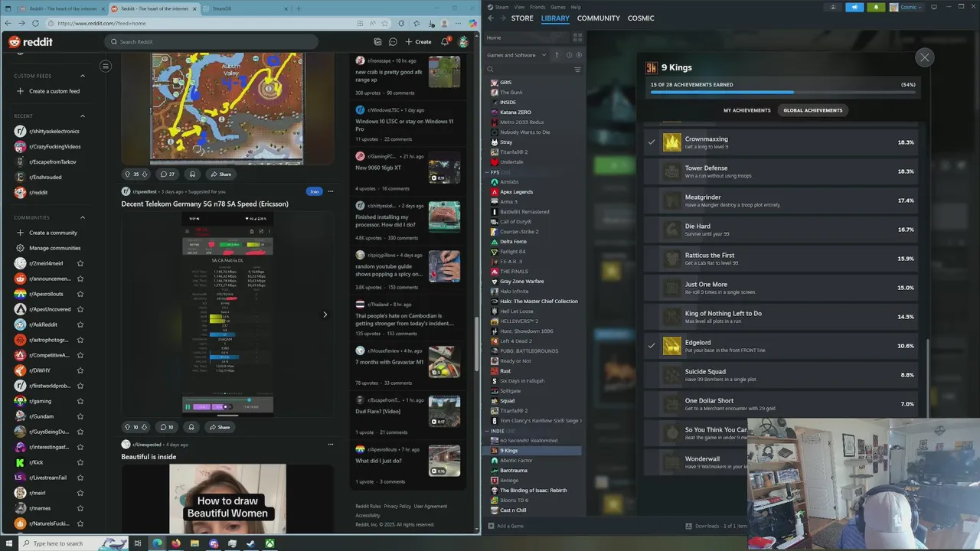This screenshot has width=980, height=551.
Task: Join the r/speedtest community
Action: pyautogui.click(x=314, y=191)
